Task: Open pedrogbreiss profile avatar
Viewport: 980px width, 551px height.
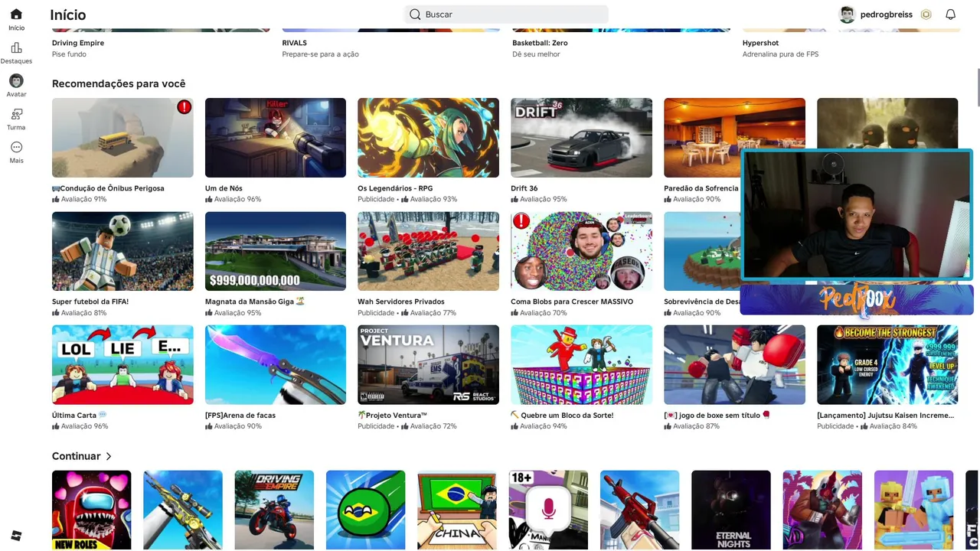Action: [847, 15]
